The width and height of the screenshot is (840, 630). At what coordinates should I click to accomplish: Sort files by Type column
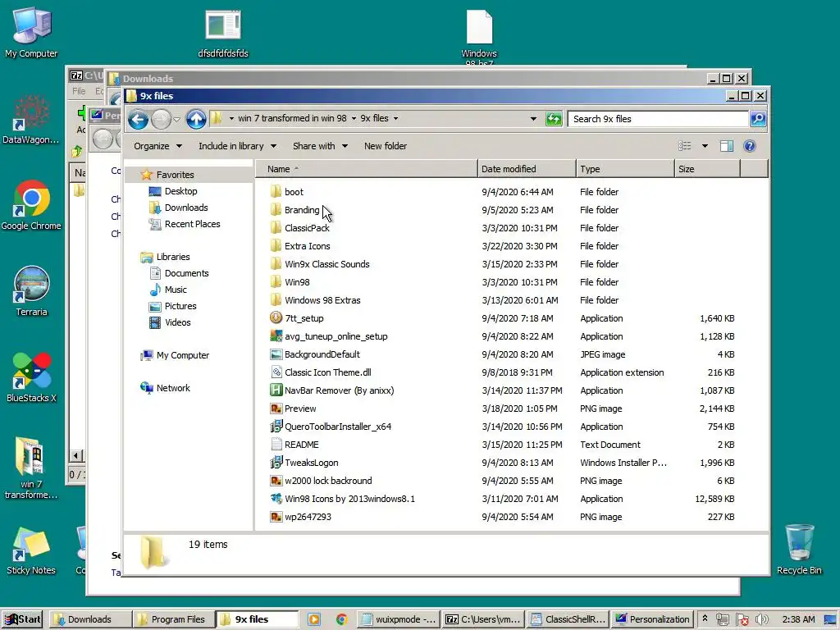click(x=625, y=169)
